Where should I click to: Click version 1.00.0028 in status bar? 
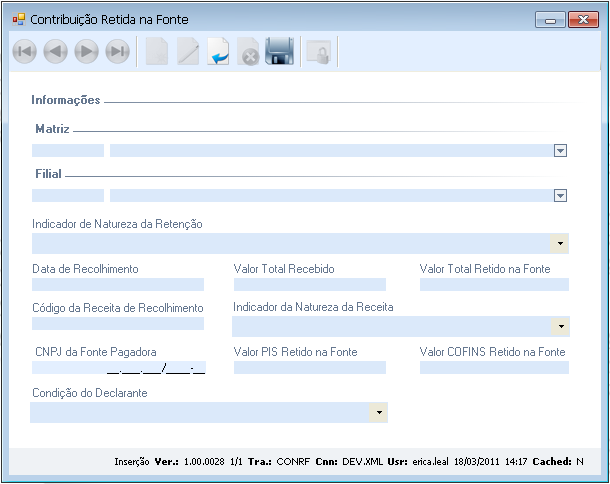click(204, 462)
